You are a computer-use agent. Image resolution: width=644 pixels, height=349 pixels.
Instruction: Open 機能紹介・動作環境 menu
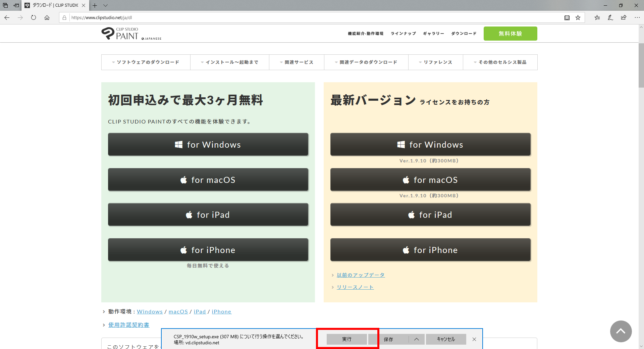tap(366, 34)
